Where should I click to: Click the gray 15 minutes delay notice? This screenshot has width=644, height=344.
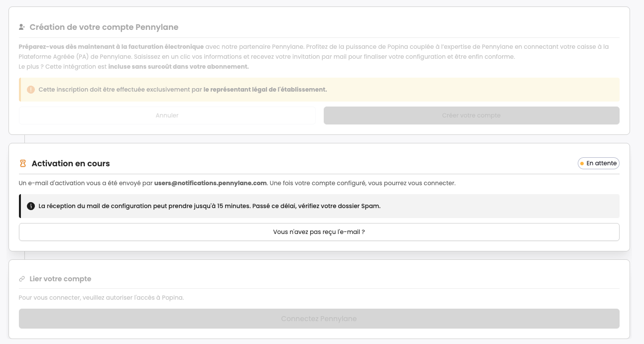pyautogui.click(x=319, y=206)
